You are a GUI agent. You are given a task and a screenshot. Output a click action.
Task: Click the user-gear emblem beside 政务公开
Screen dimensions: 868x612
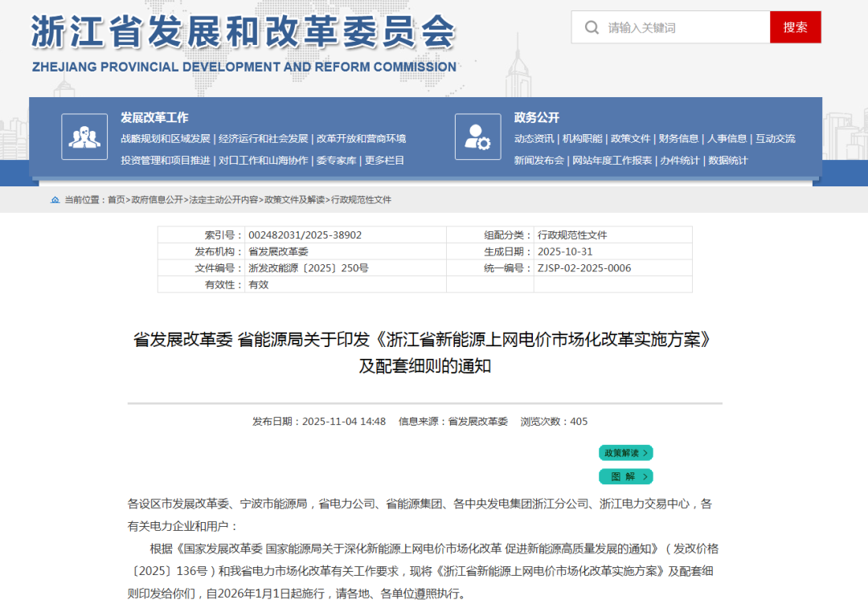[477, 137]
